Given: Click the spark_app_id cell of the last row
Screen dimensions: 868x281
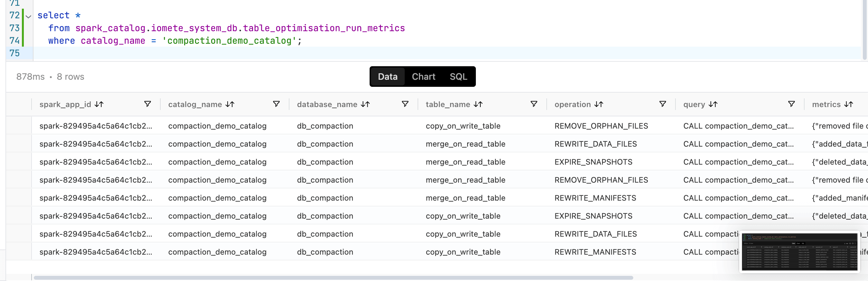Looking at the screenshot, I should pyautogui.click(x=96, y=252).
